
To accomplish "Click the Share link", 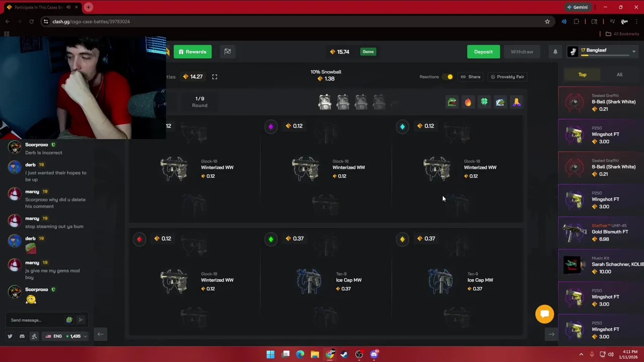I will pyautogui.click(x=470, y=77).
